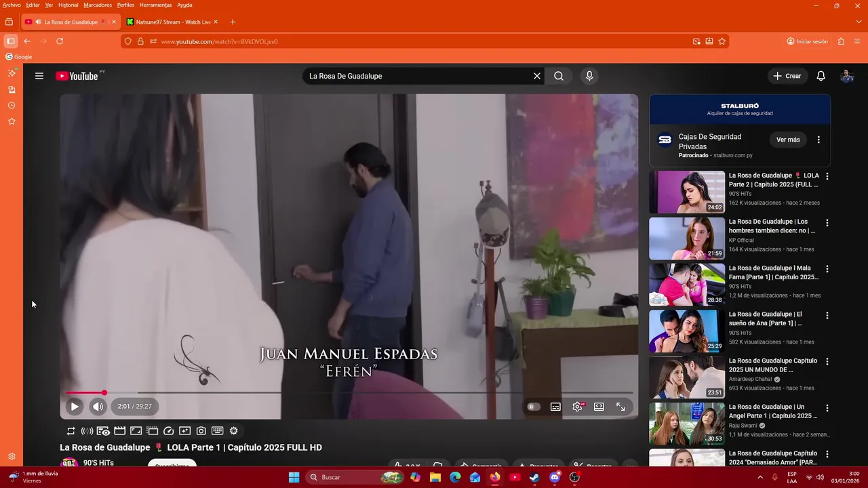Screen dimensions: 868x488
Task: Go to the YouTube home logo
Action: pyautogui.click(x=77, y=76)
